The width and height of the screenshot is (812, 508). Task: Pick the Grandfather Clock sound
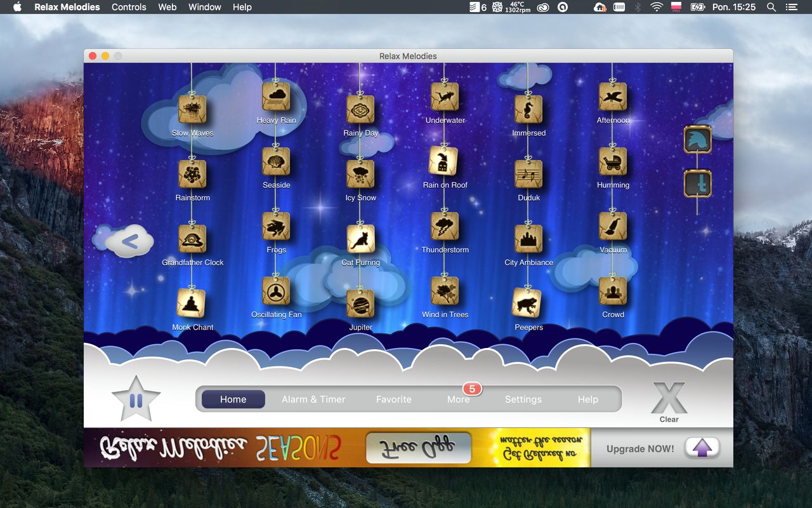[x=192, y=239]
